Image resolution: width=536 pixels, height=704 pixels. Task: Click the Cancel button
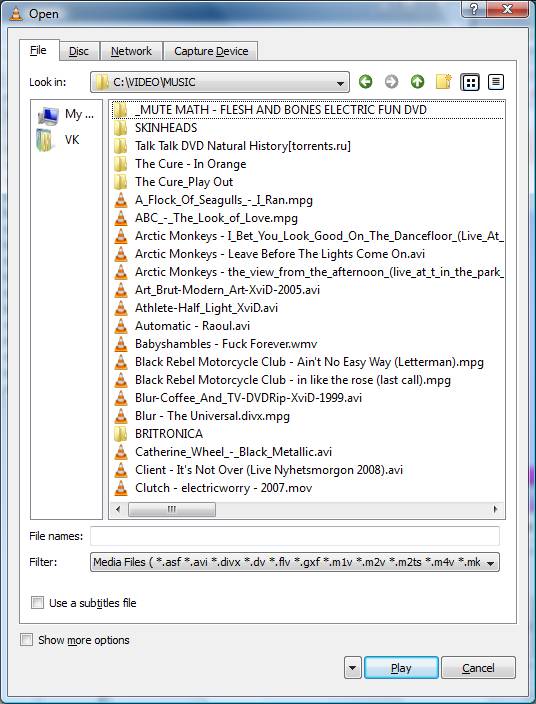479,668
